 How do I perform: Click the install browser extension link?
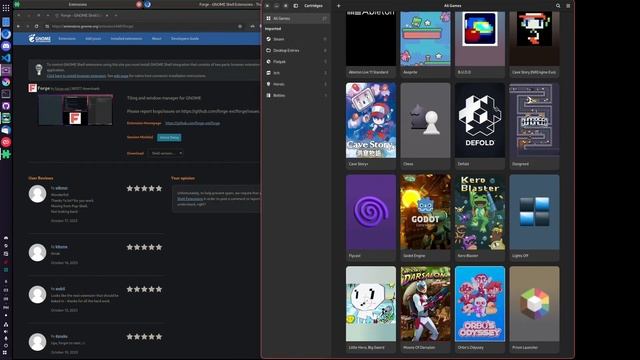point(76,76)
